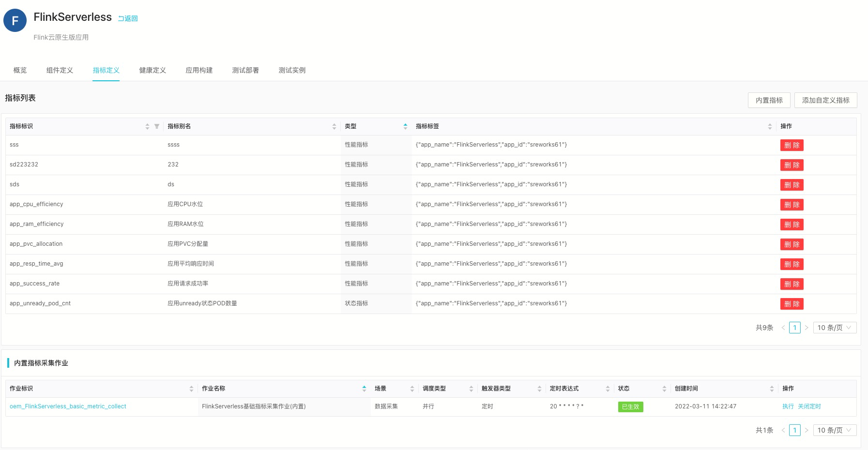This screenshot has height=450, width=868.
Task: Sort the 作业名称 column
Action: (x=364, y=389)
